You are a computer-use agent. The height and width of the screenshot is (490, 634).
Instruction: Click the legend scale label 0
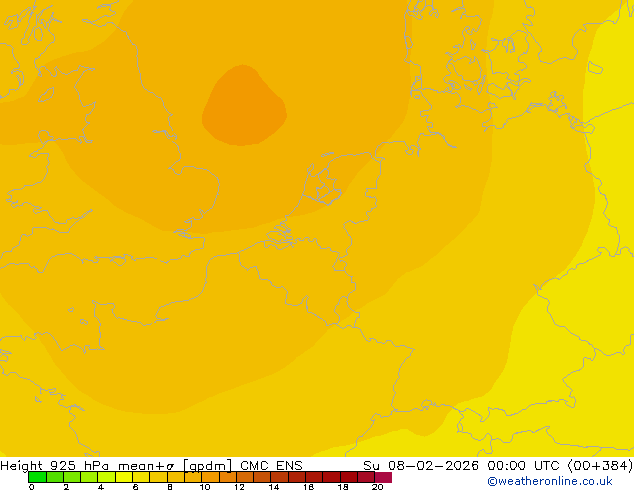(x=32, y=487)
